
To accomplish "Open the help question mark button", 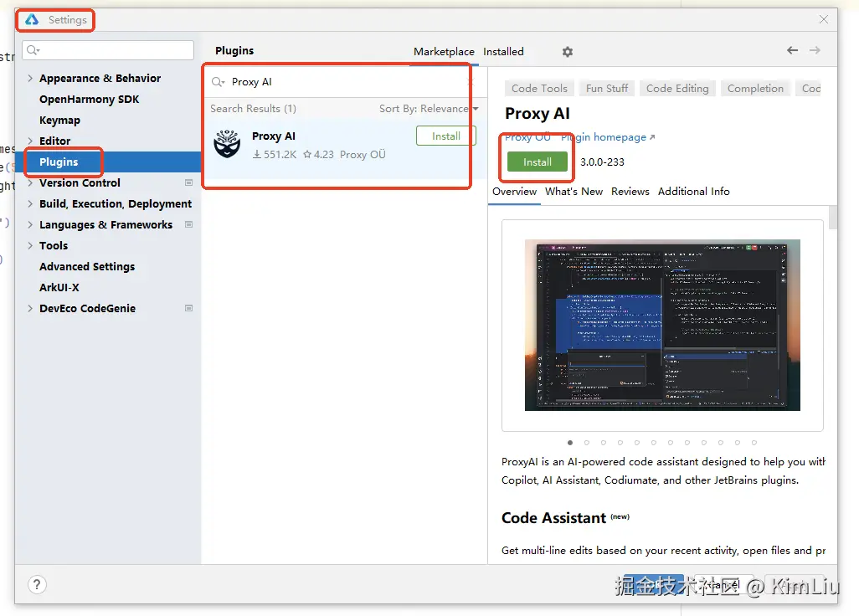I will [x=37, y=584].
